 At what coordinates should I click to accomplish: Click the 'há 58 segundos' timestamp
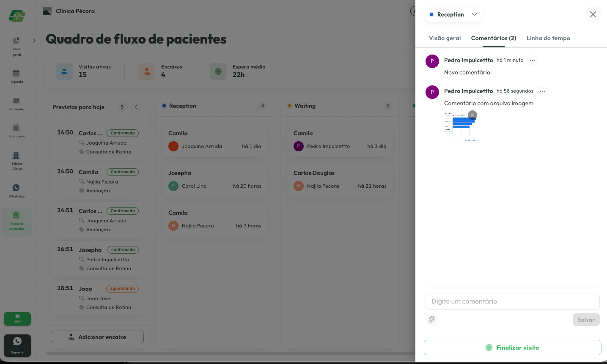[515, 91]
